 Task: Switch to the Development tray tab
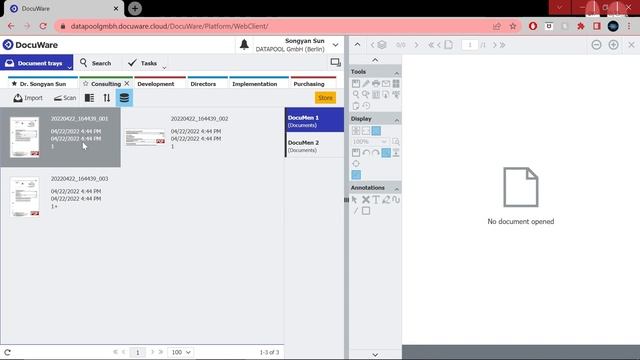[x=160, y=83]
